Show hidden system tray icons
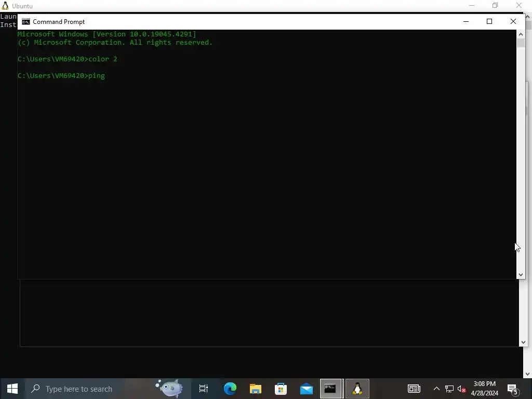The height and width of the screenshot is (399, 532). [x=436, y=389]
